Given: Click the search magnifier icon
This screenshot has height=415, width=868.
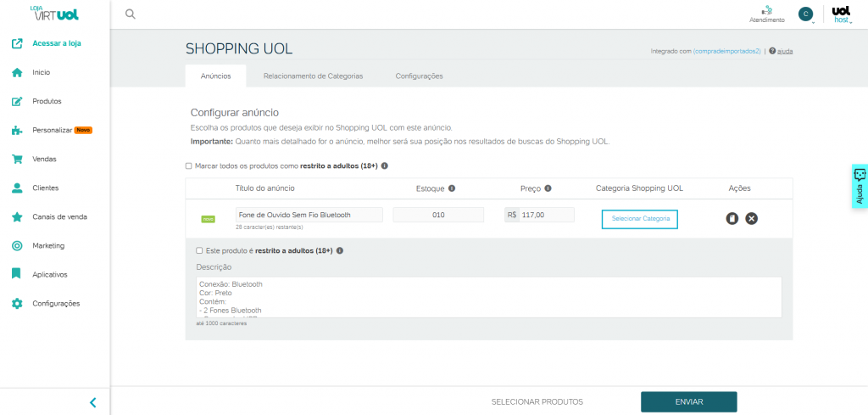Looking at the screenshot, I should pos(130,14).
